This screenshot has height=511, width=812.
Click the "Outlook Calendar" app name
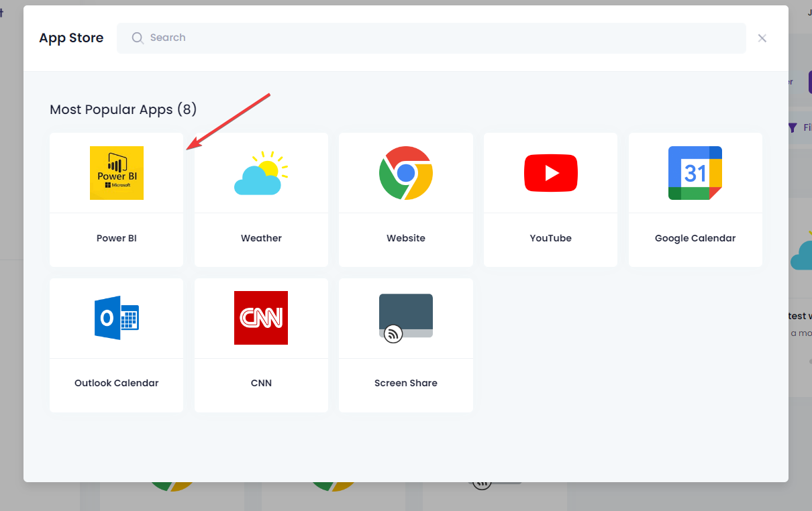click(x=117, y=383)
